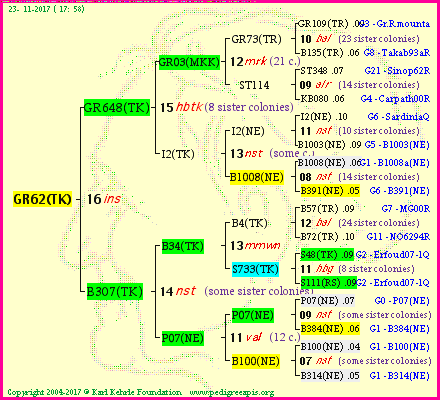Click the KB080 .06 entry
The width and height of the screenshot is (440, 400).
point(322,99)
